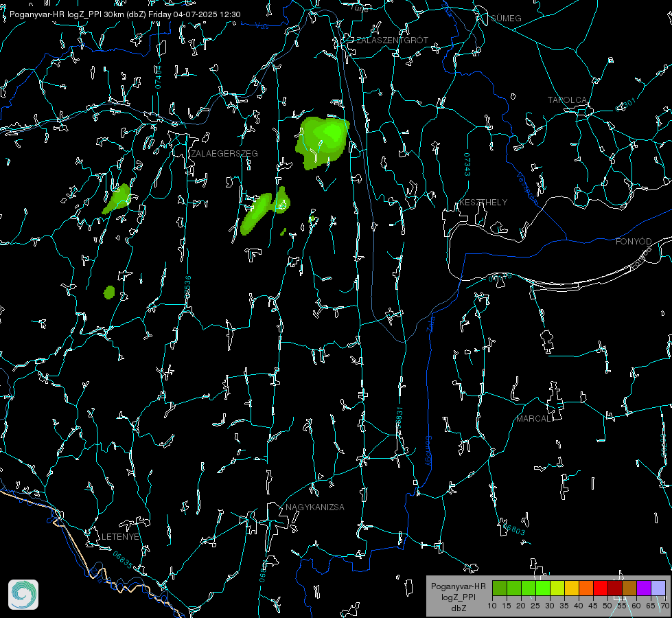Click the radar title and timestamp text
This screenshot has width=672, height=618.
pos(125,14)
